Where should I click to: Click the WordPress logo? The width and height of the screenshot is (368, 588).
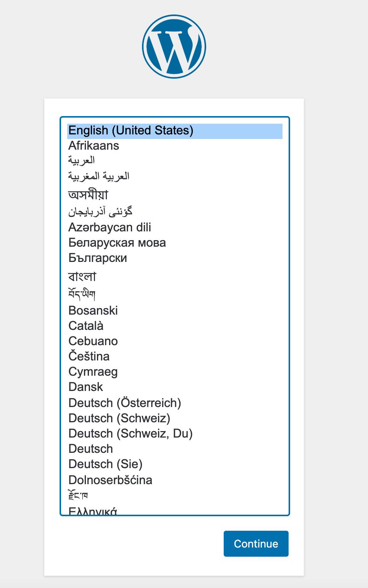pyautogui.click(x=174, y=46)
